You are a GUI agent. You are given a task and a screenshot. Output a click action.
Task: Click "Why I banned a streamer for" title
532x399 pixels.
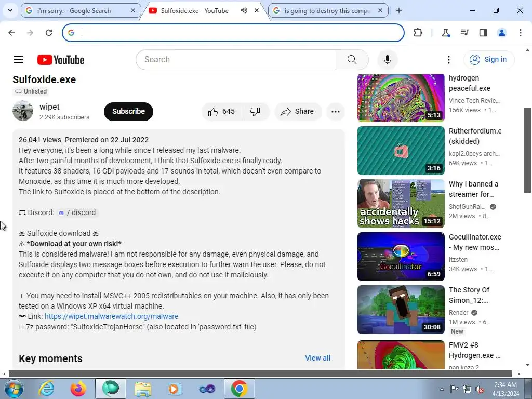474,189
